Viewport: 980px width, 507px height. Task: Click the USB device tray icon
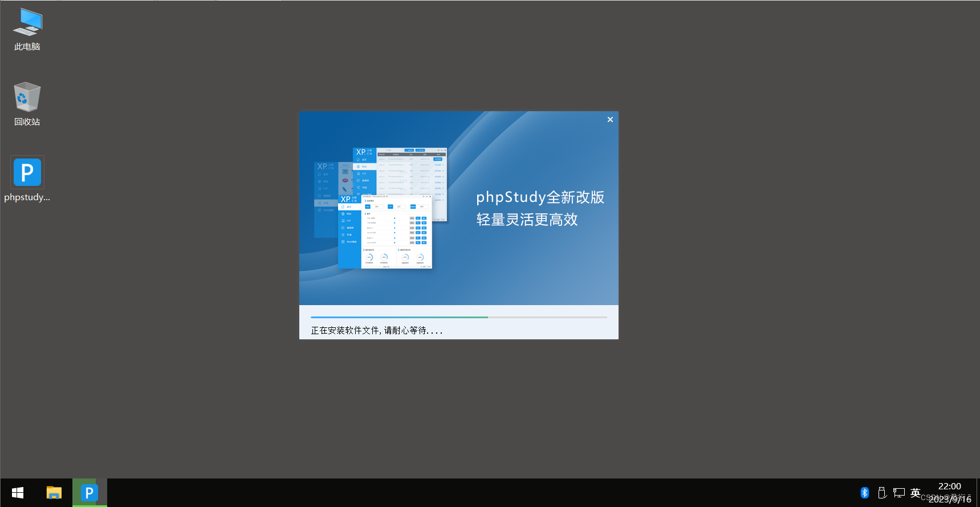(882, 493)
